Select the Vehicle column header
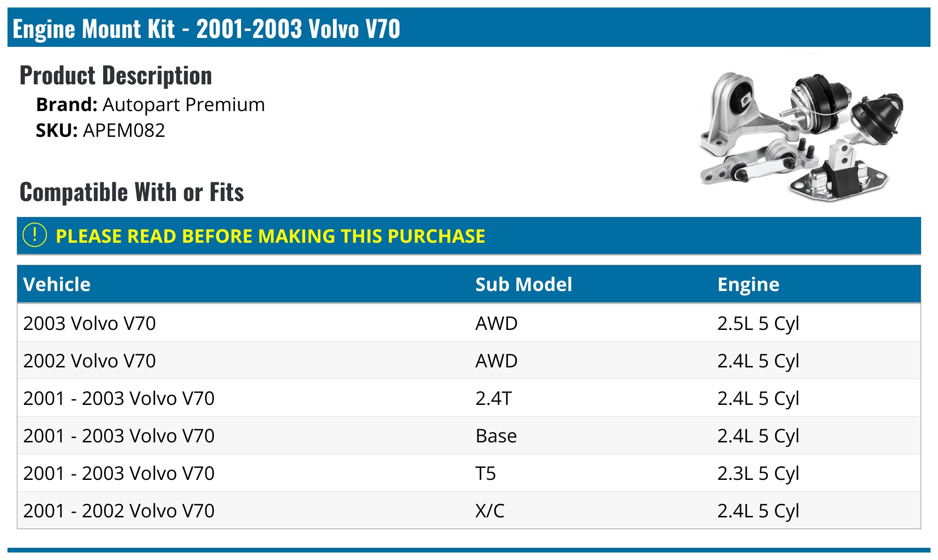 click(x=57, y=284)
